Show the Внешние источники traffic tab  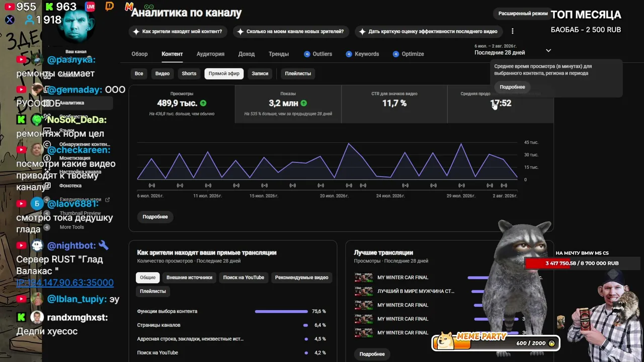190,278
